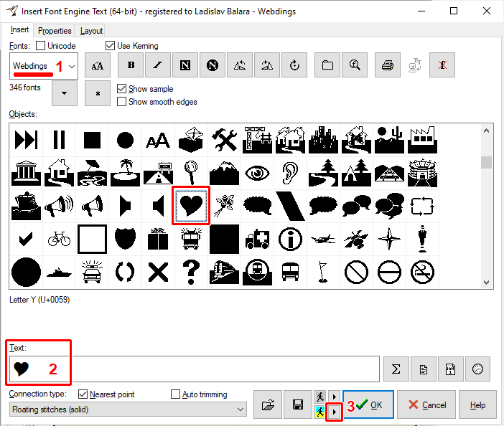Enable the Unicode checkbox

[41, 46]
